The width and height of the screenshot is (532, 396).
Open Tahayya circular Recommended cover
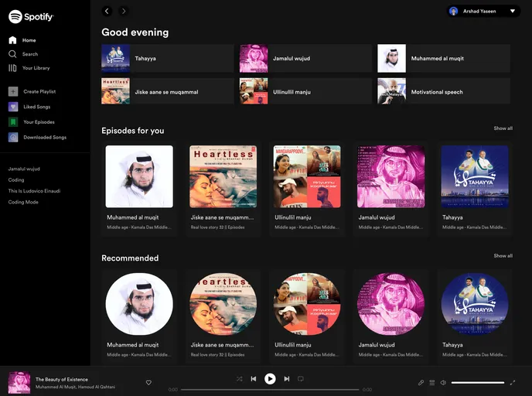coord(475,304)
